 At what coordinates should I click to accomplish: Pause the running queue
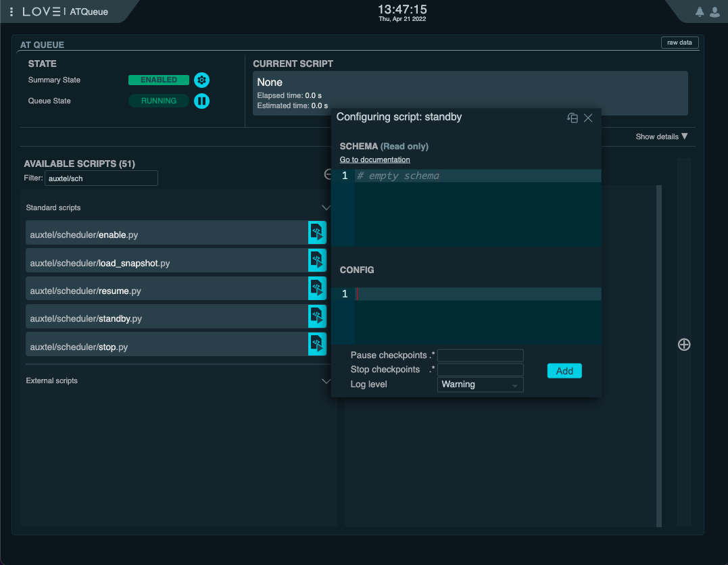click(201, 101)
